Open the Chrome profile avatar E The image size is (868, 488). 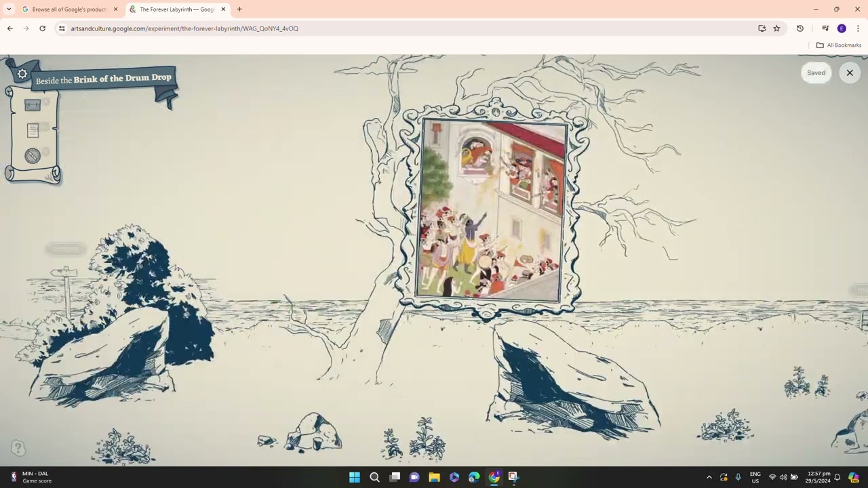(x=842, y=28)
